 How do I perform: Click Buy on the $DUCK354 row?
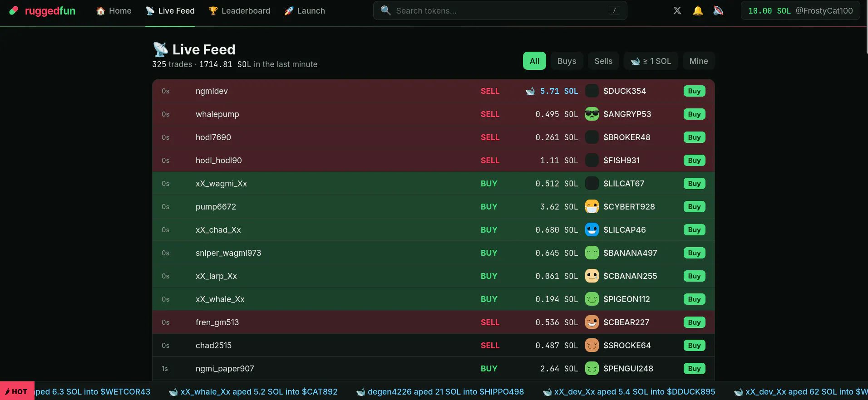694,91
